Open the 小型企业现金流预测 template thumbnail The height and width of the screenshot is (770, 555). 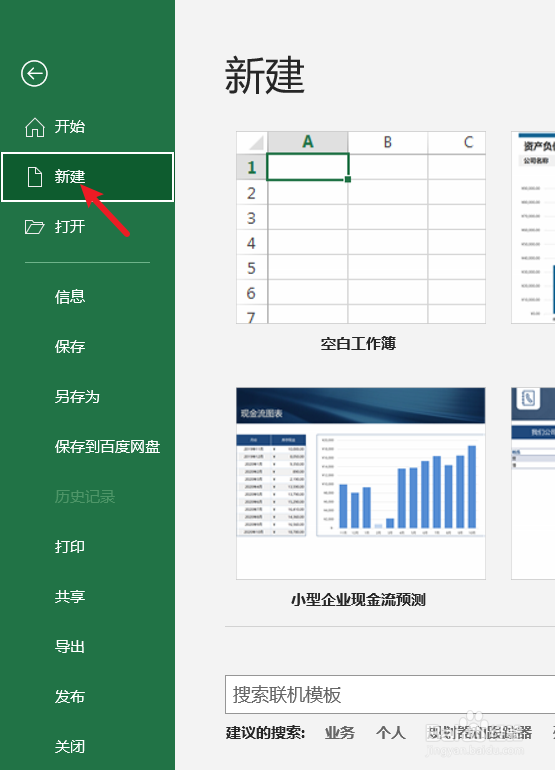pos(361,484)
